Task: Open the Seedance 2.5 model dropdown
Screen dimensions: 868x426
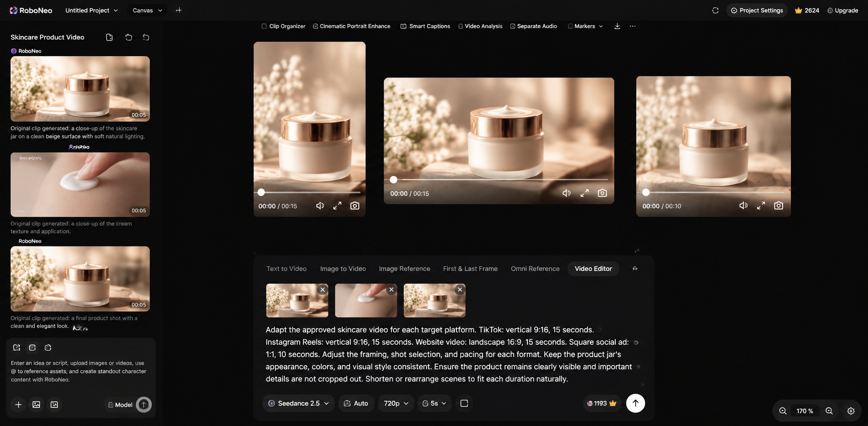Action: click(x=298, y=403)
